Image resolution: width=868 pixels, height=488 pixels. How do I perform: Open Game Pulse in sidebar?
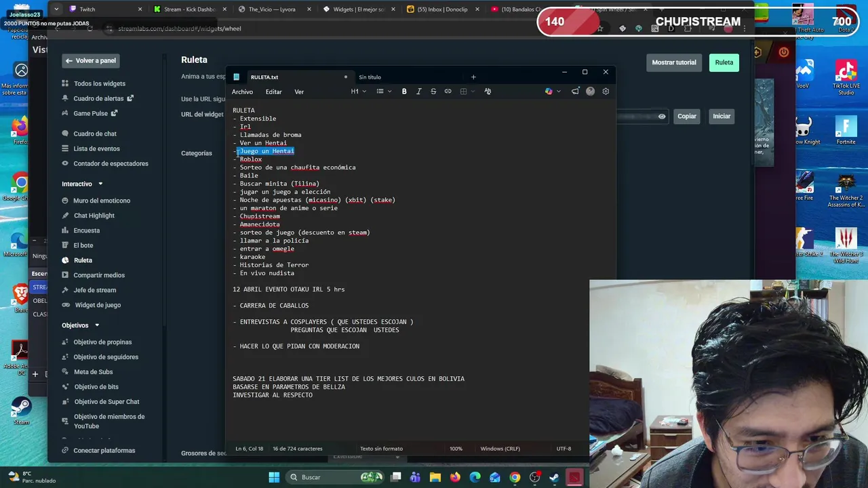pyautogui.click(x=90, y=113)
